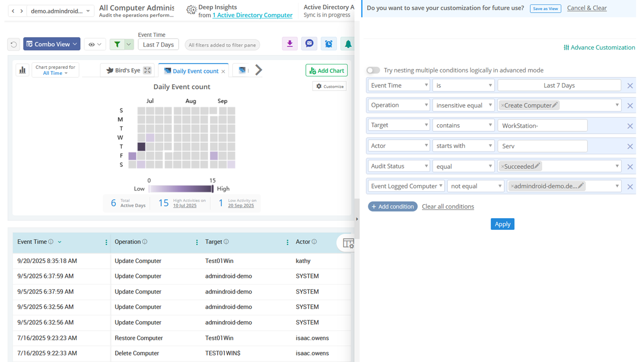The height and width of the screenshot is (362, 644).
Task: Click the reset circular arrow icon
Action: pos(14,44)
